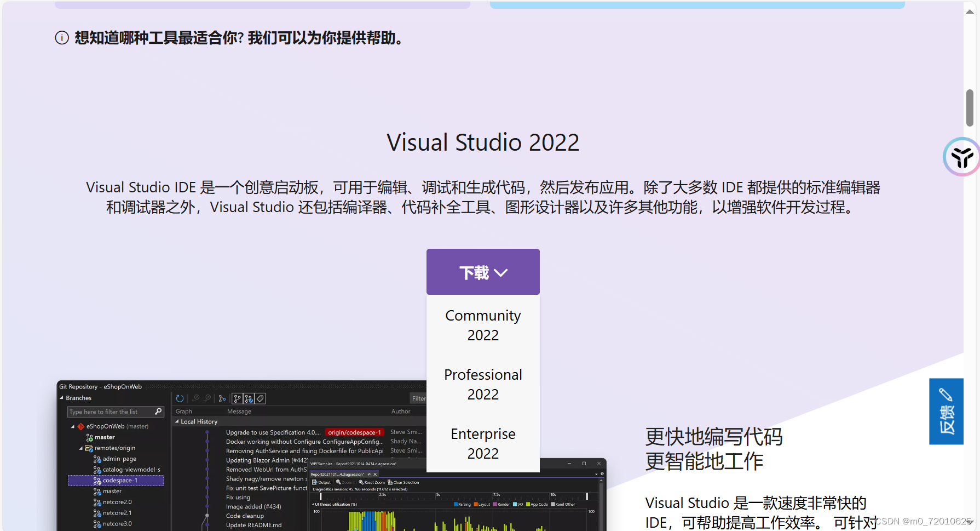Select the 'Fix using' commit row
Image resolution: width=980 pixels, height=531 pixels.
point(238,498)
